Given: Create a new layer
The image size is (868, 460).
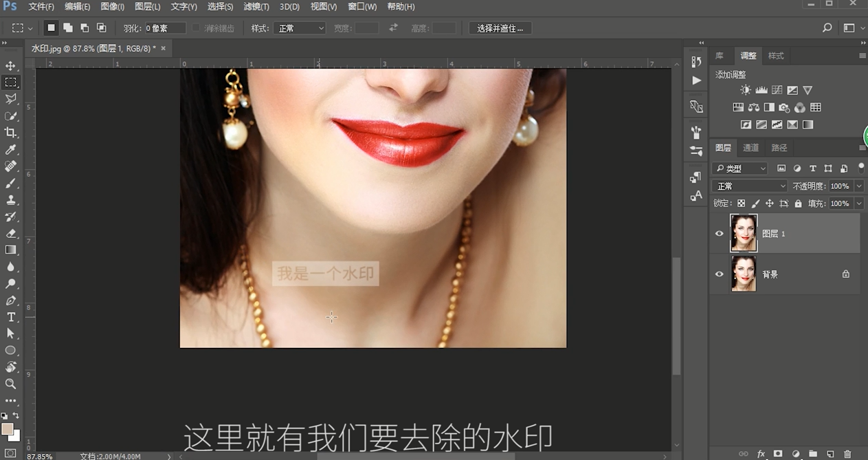Looking at the screenshot, I should 830,454.
